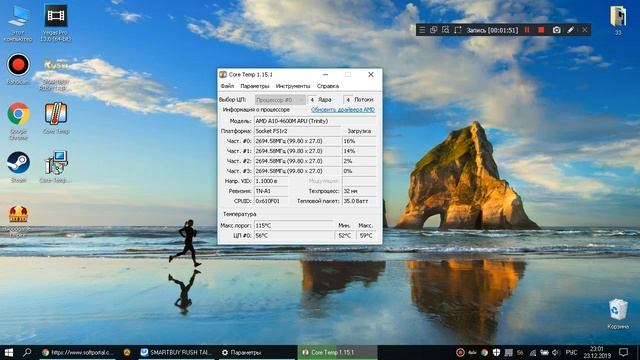Click the 35.0 Ватт thermal package value

(x=359, y=201)
